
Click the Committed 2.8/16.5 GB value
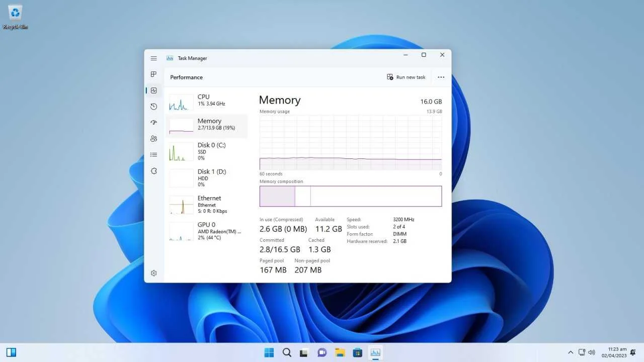click(280, 249)
